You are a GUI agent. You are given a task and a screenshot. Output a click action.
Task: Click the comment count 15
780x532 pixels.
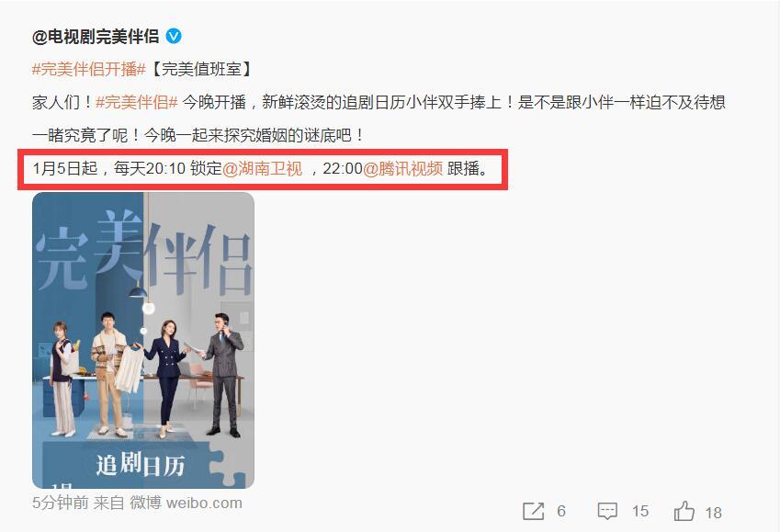pos(640,511)
